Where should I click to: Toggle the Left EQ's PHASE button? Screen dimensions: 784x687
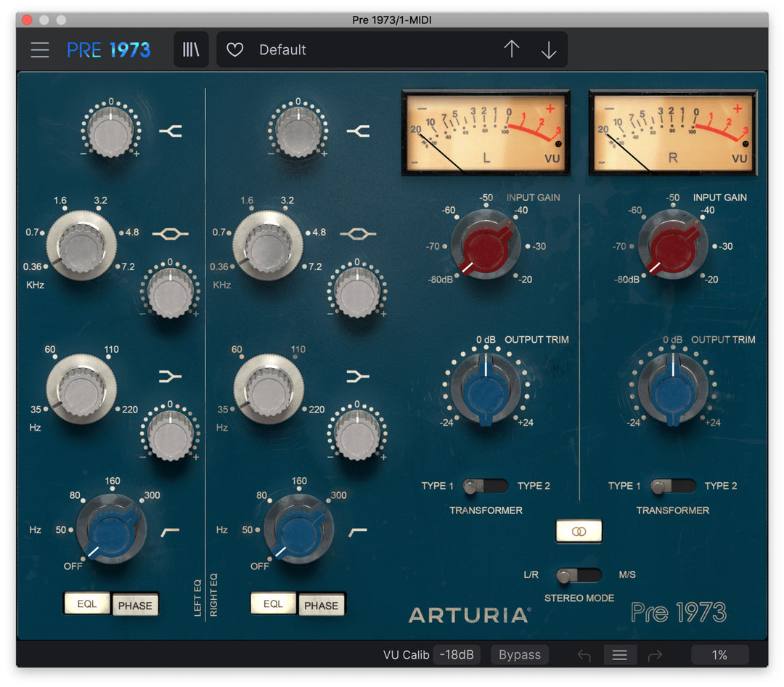(x=135, y=605)
